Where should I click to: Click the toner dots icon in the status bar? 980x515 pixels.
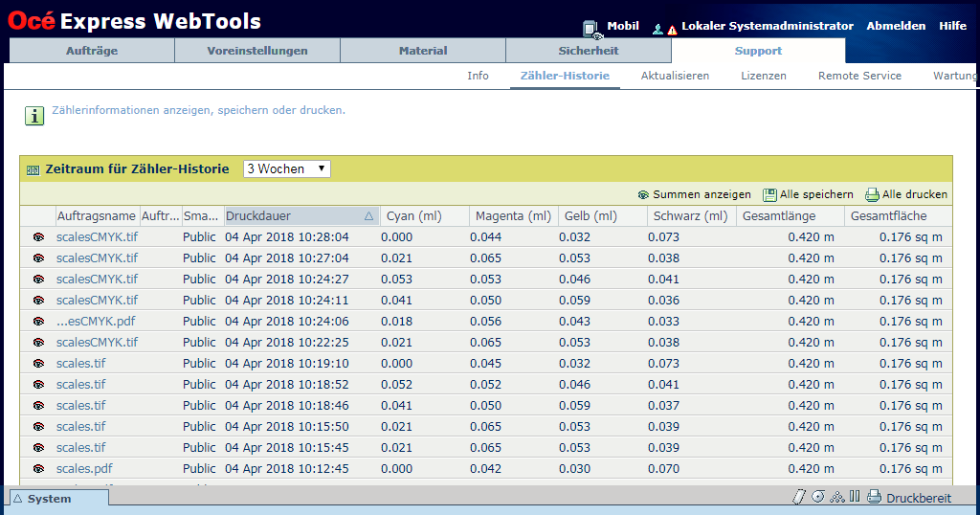click(837, 498)
